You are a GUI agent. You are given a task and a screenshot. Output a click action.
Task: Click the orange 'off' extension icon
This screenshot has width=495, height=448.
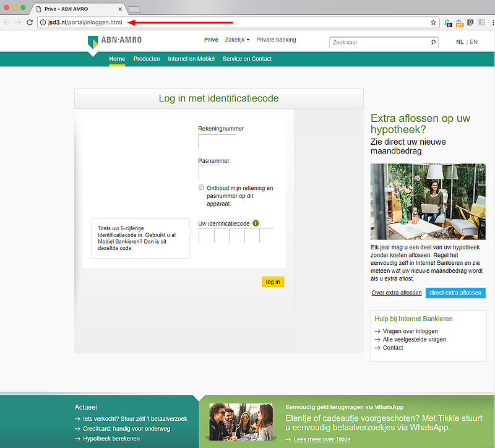pyautogui.click(x=459, y=23)
